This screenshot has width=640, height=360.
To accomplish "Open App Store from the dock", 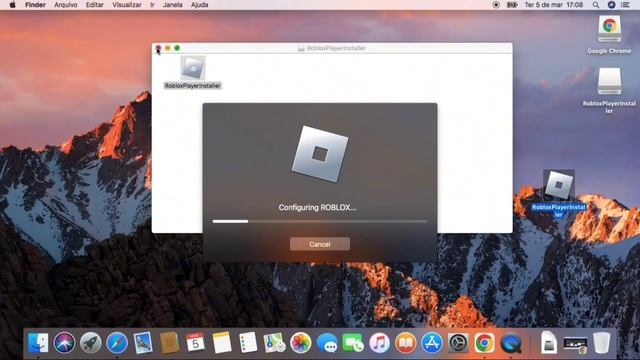I will pos(432,342).
